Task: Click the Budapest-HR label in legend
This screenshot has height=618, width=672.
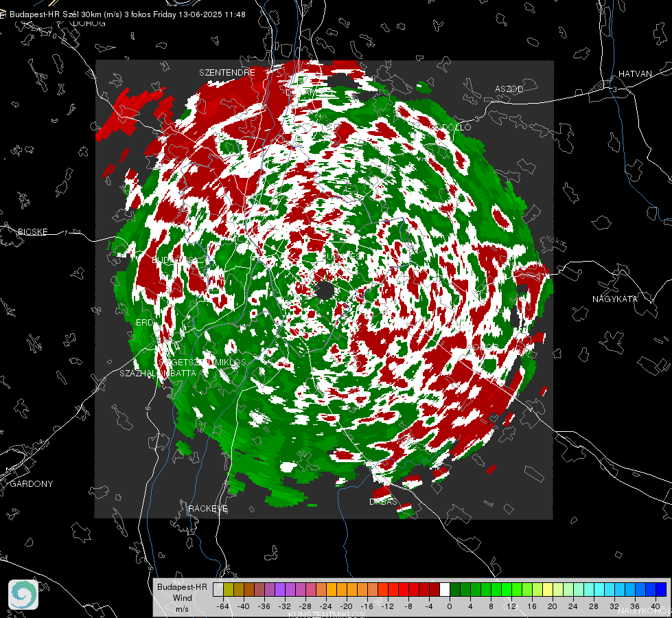Action: click(182, 586)
